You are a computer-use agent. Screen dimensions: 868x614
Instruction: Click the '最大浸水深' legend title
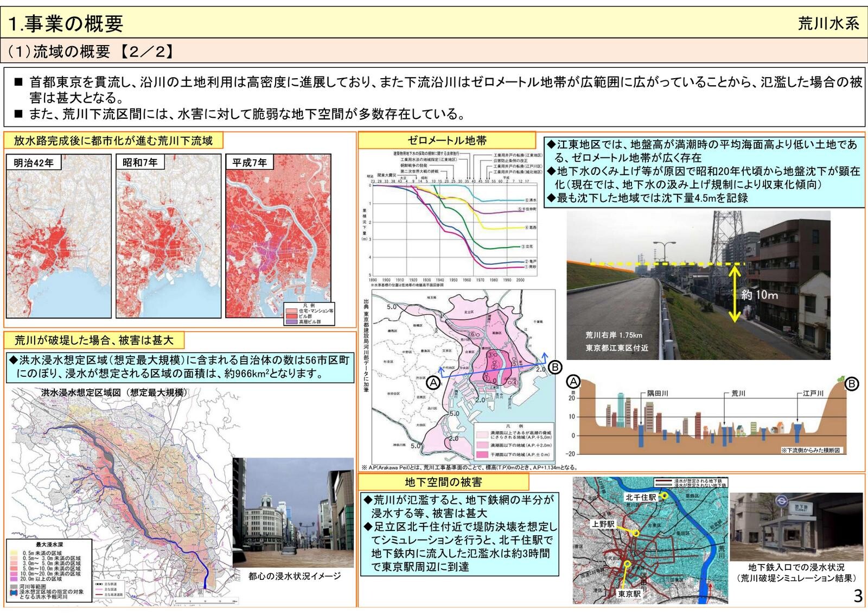[x=49, y=544]
